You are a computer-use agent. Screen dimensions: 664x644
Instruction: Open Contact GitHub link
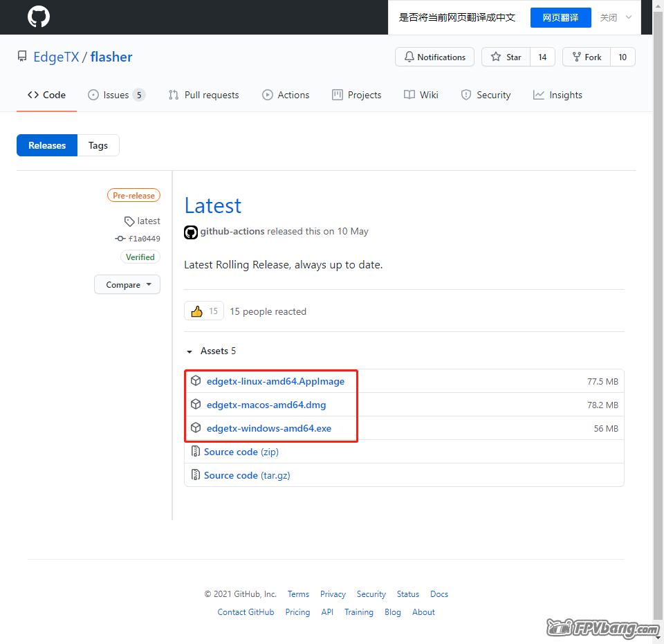(x=246, y=611)
